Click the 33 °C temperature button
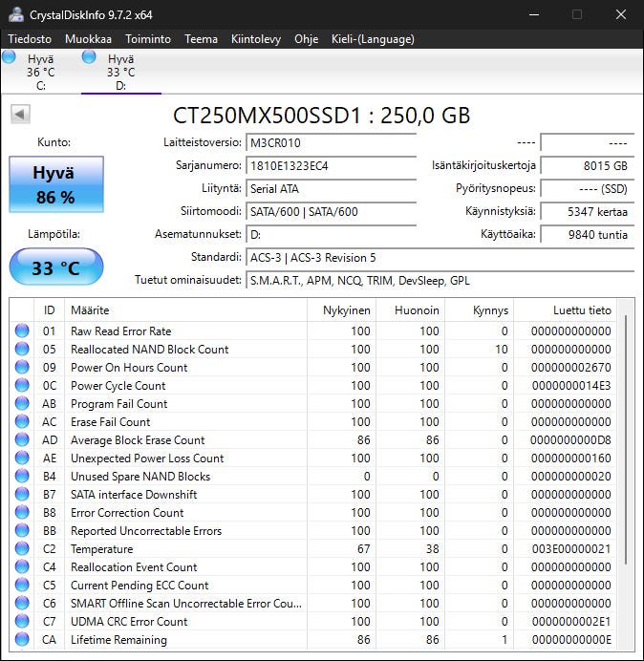644x661 pixels. 54,267
